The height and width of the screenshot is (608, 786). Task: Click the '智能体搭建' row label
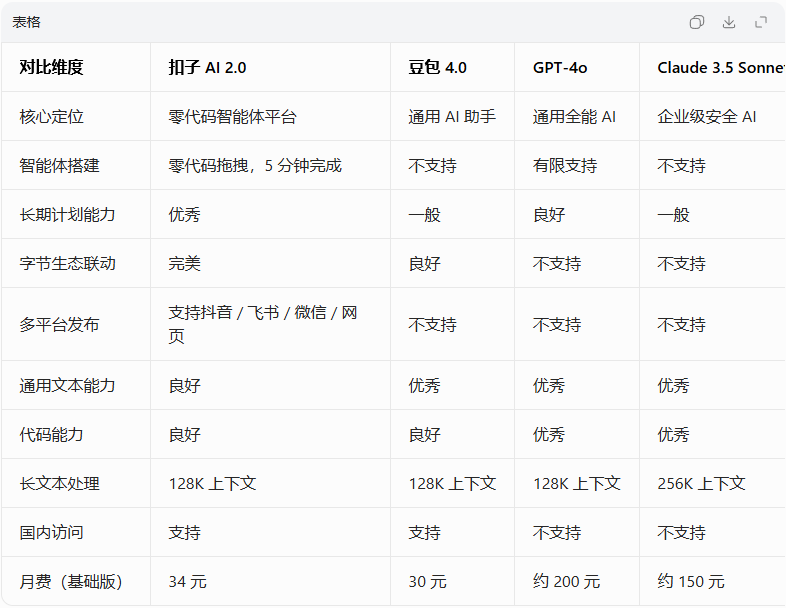[x=59, y=165]
